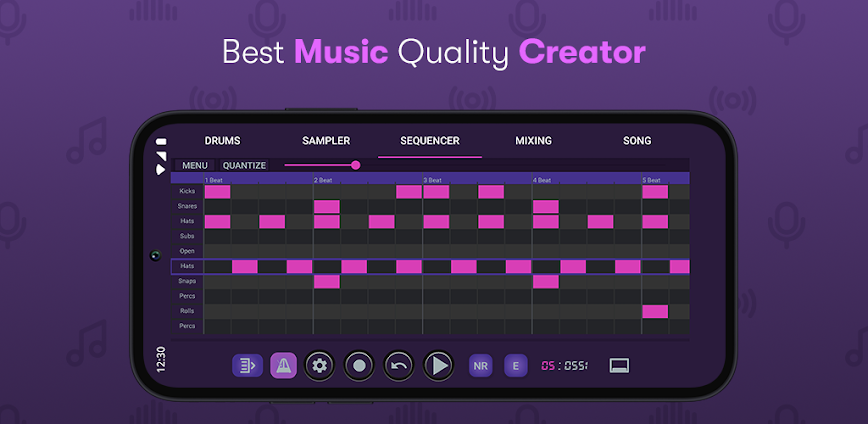The height and width of the screenshot is (424, 868).
Task: Enable the Snares step at 1 Beat start
Action: [x=217, y=207]
